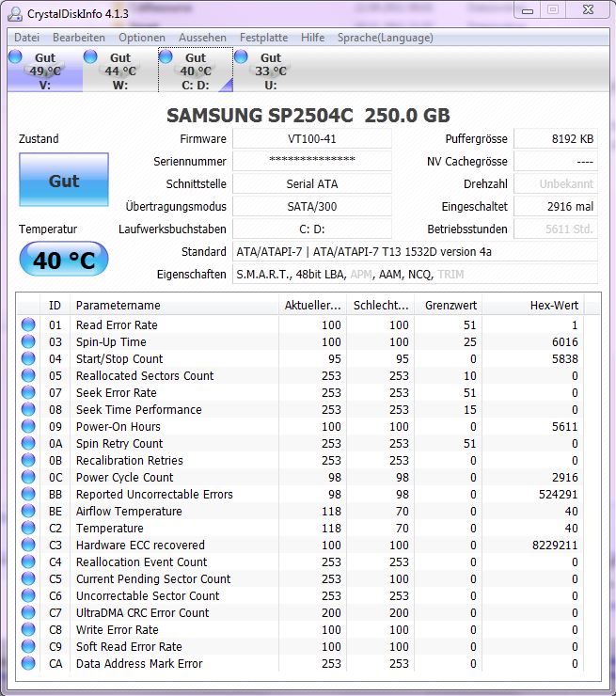Select the 'Power Cycle Count' parameter name
This screenshot has width=616, height=696.
(x=124, y=477)
